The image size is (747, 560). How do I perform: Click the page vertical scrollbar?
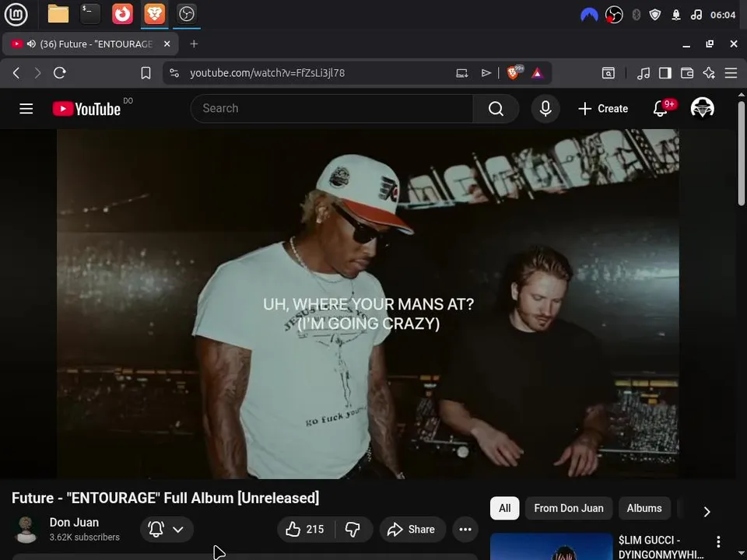pyautogui.click(x=742, y=153)
